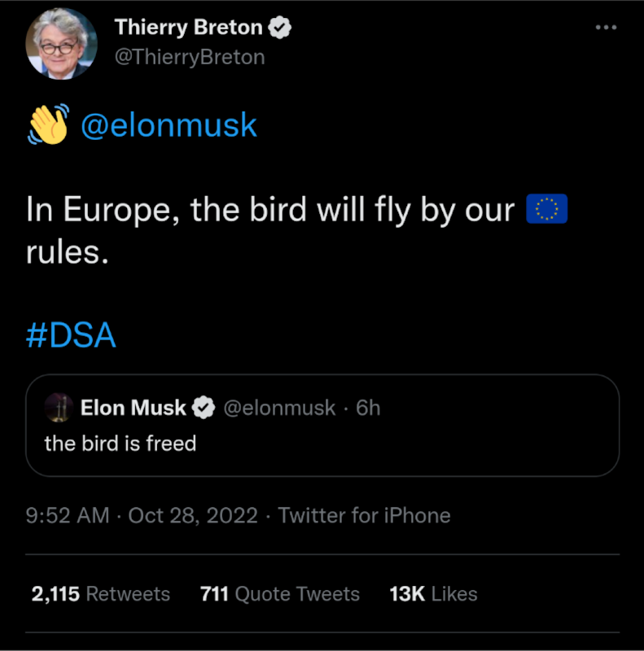This screenshot has height=651, width=644.
Task: View the 711 Quote Tweets list
Action: 280,594
